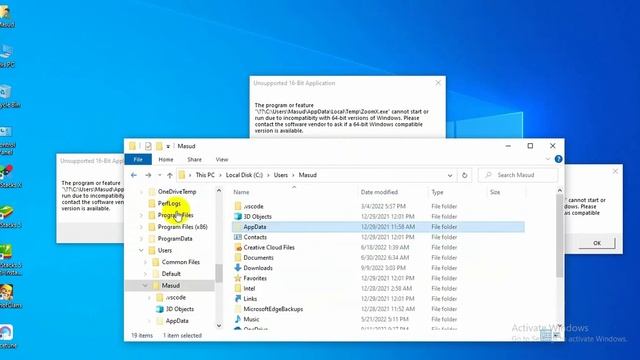640x360 pixels.
Task: Open the View ribbon tab
Action: (x=222, y=160)
